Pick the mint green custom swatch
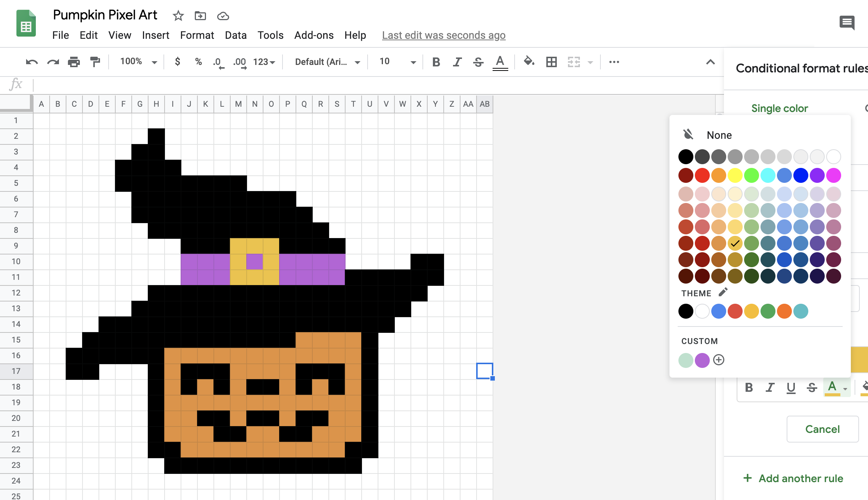The image size is (868, 500). (686, 360)
